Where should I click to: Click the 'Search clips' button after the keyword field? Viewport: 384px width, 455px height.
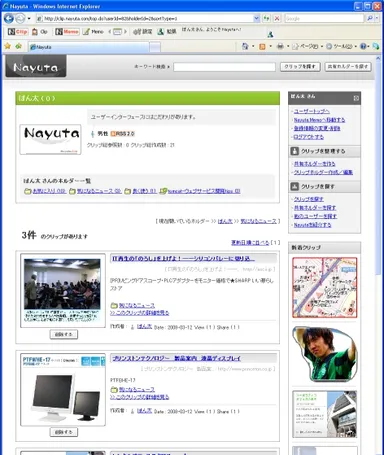(300, 67)
